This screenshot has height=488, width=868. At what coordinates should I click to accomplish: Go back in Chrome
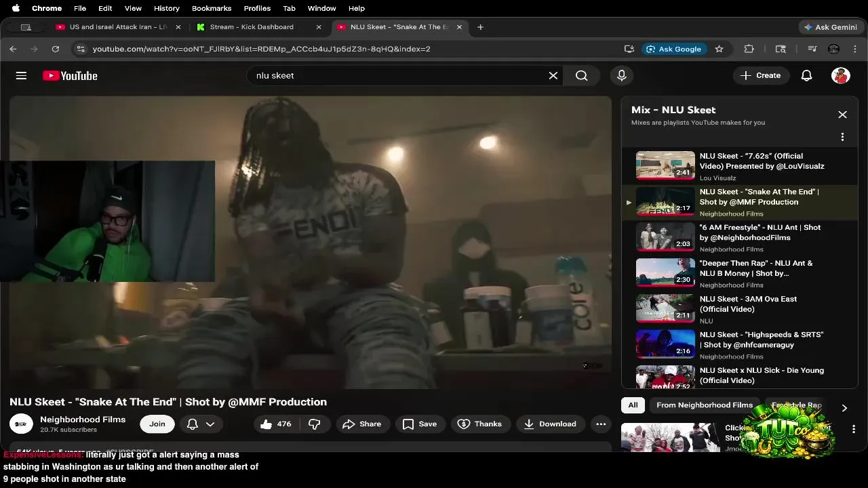tap(13, 49)
